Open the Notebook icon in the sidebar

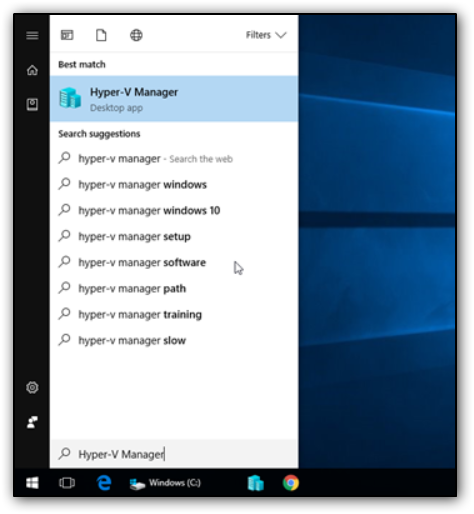coord(32,105)
